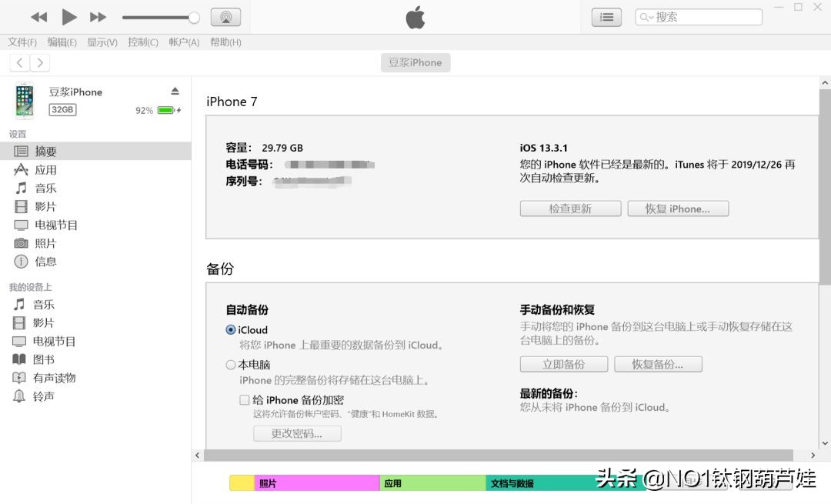The width and height of the screenshot is (831, 504).
Task: Choose 本电脑 for automatic backups
Action: click(230, 365)
